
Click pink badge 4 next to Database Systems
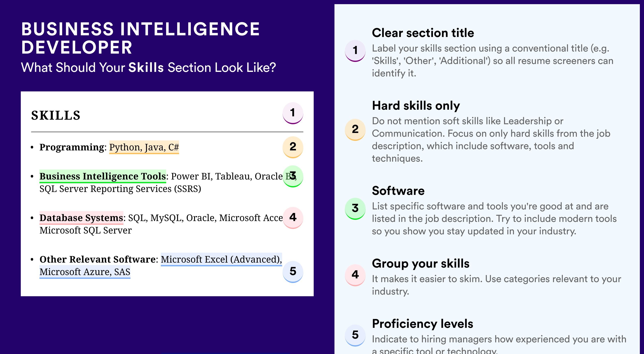point(293,218)
